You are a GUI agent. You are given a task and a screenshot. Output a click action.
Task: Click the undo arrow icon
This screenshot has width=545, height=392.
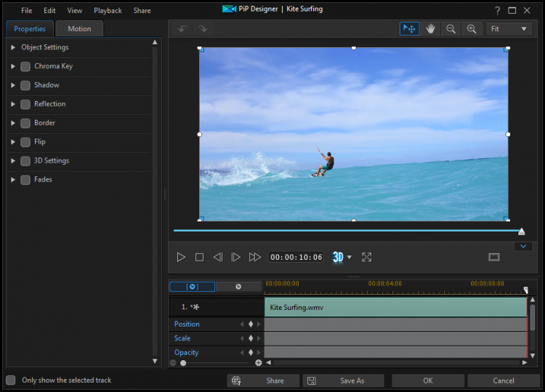tap(182, 29)
